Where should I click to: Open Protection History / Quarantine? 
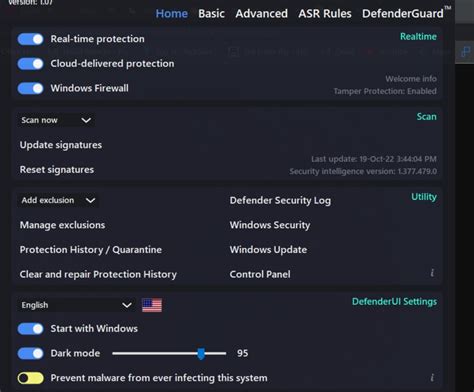click(x=91, y=250)
